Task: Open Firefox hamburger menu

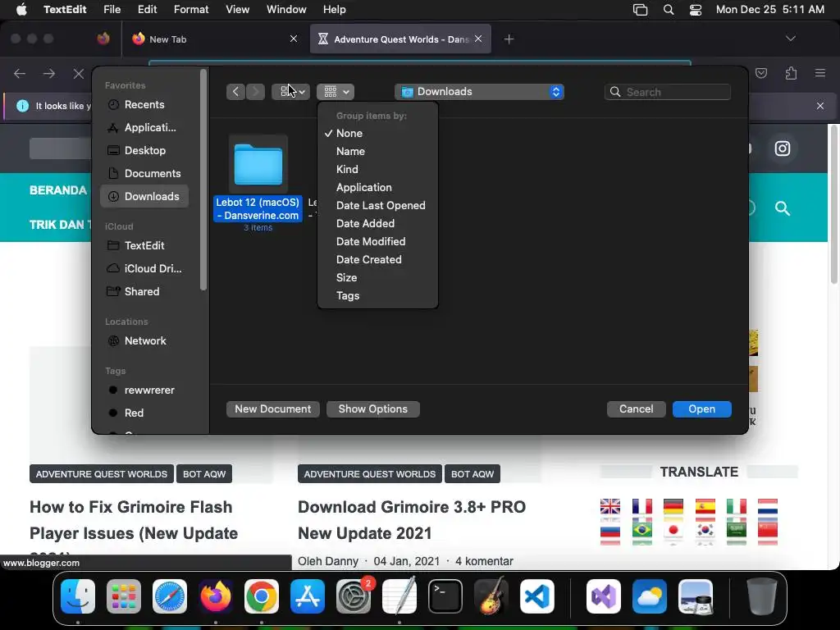Action: [x=820, y=73]
